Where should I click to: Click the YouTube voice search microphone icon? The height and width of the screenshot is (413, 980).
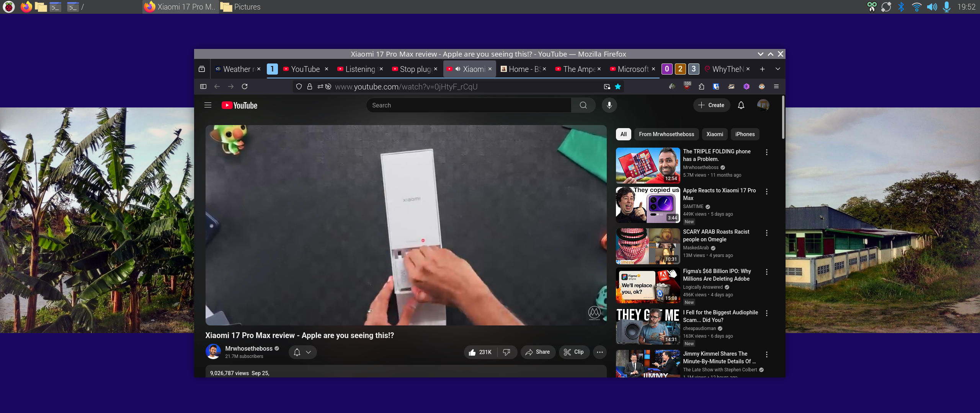point(609,105)
